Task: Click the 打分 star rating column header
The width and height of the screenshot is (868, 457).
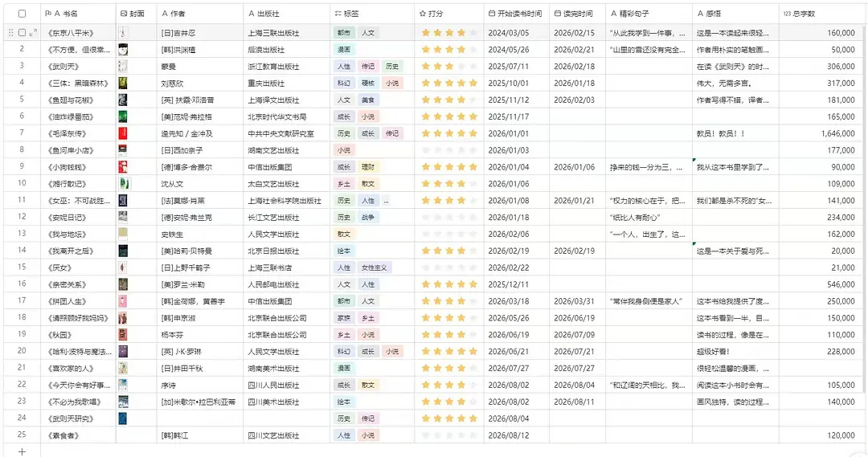Action: click(x=449, y=14)
